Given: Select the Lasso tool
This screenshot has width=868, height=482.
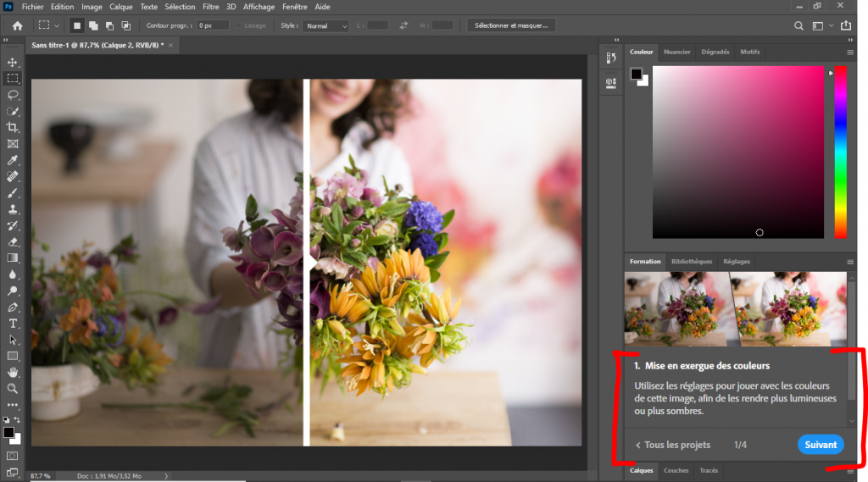Looking at the screenshot, I should tap(13, 95).
